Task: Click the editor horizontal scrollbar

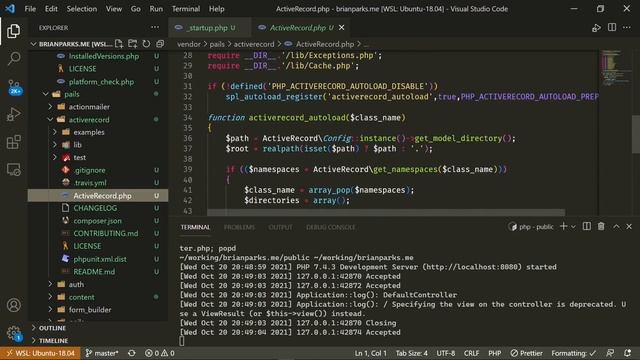Action: coord(386,213)
